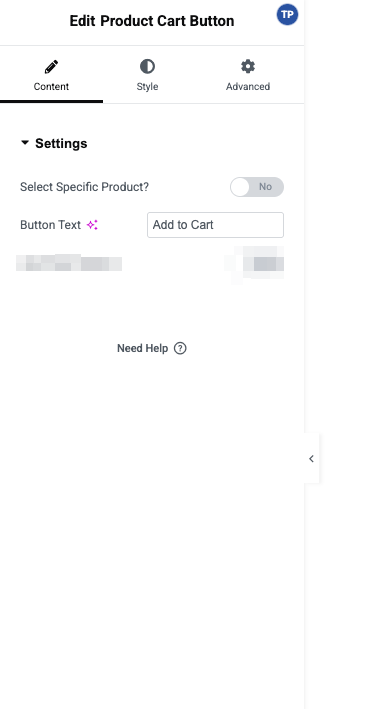The height and width of the screenshot is (709, 372).
Task: Click the gear icon for Advanced
Action: [248, 66]
